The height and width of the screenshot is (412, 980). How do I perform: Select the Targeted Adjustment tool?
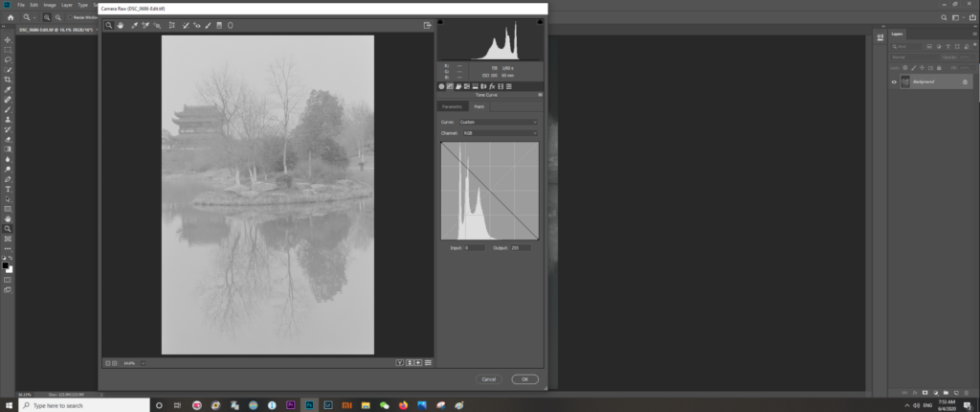pos(158,25)
